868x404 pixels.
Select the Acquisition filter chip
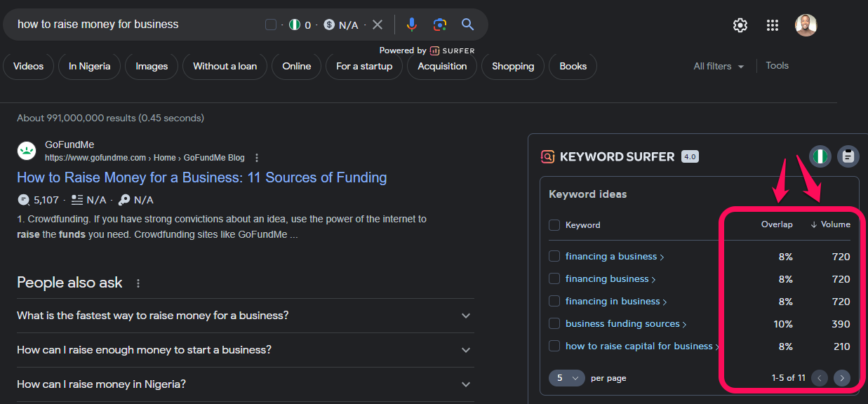pyautogui.click(x=442, y=66)
